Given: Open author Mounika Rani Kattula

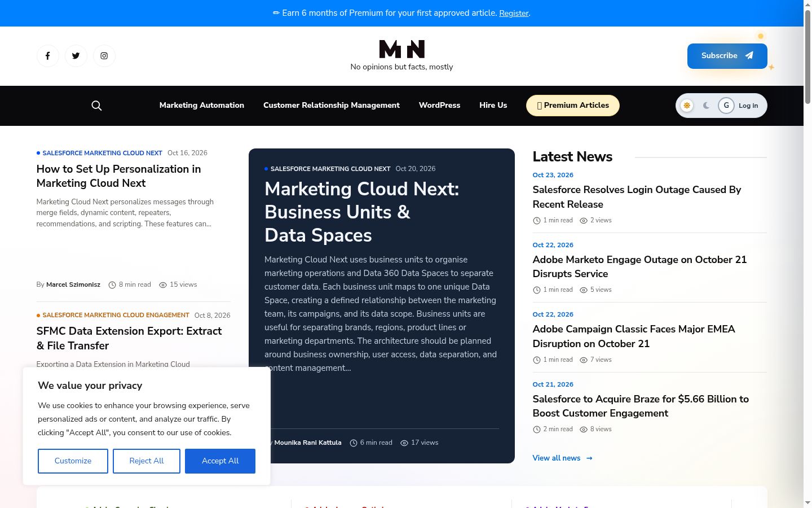Looking at the screenshot, I should tap(308, 443).
